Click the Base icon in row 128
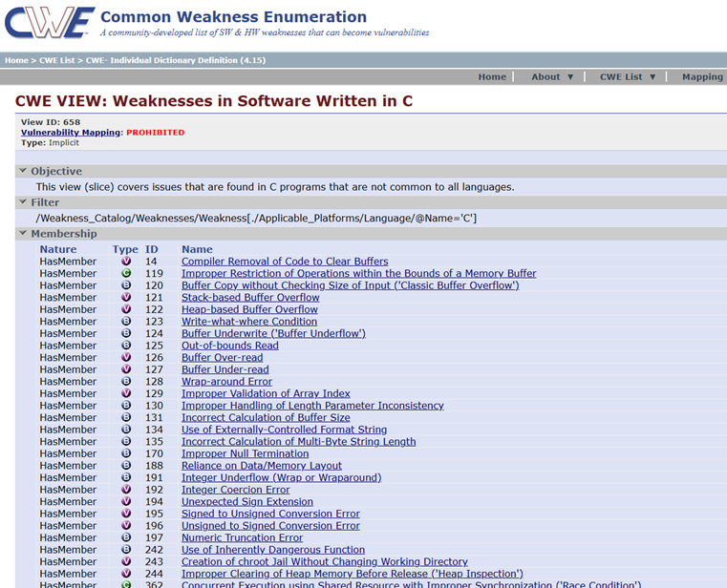Image resolution: width=727 pixels, height=588 pixels. [x=126, y=382]
